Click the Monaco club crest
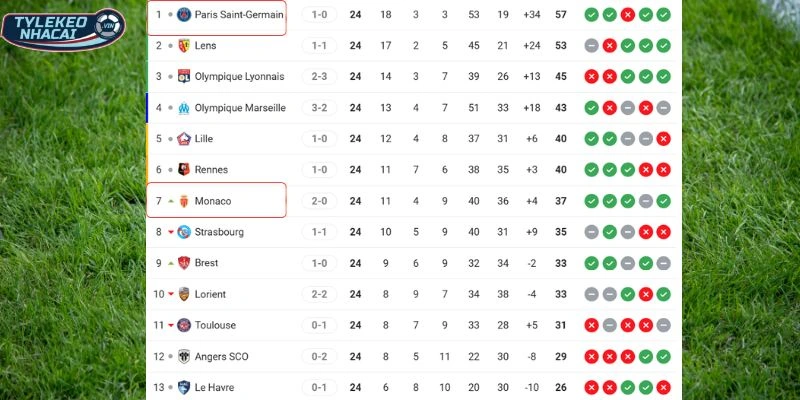 184,201
